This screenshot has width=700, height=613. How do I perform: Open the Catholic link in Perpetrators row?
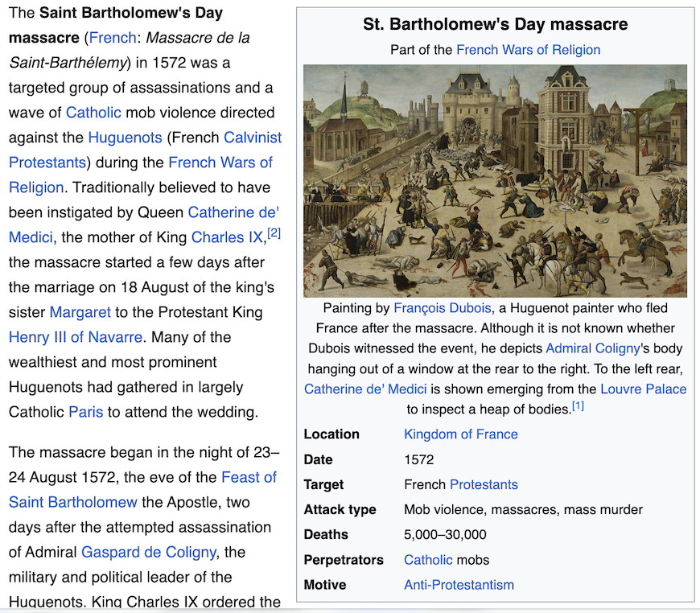428,560
